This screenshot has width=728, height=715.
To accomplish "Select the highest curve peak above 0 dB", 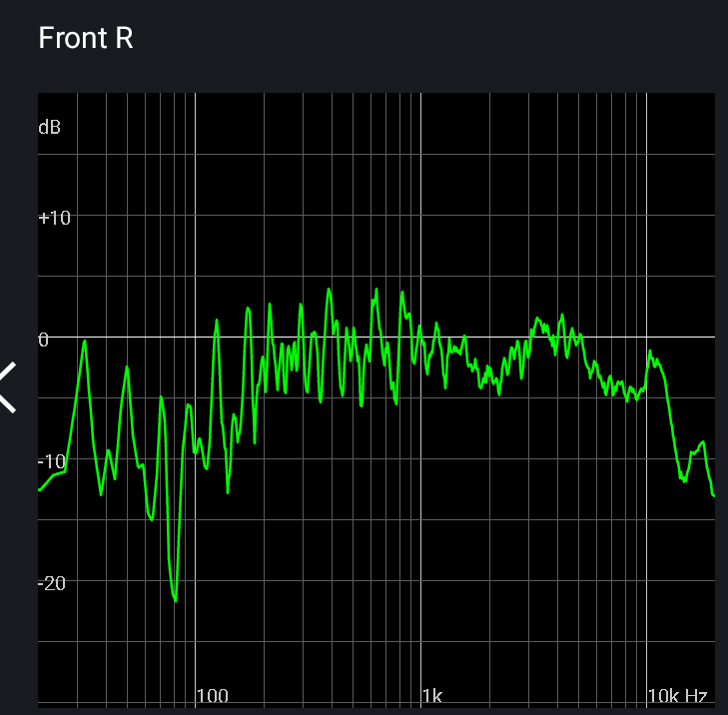I will tap(376, 289).
